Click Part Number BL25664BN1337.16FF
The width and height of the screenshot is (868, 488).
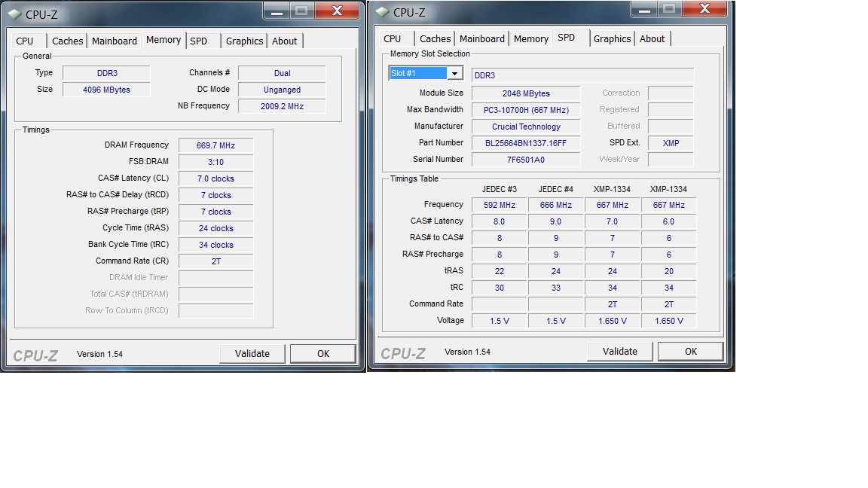coord(526,143)
